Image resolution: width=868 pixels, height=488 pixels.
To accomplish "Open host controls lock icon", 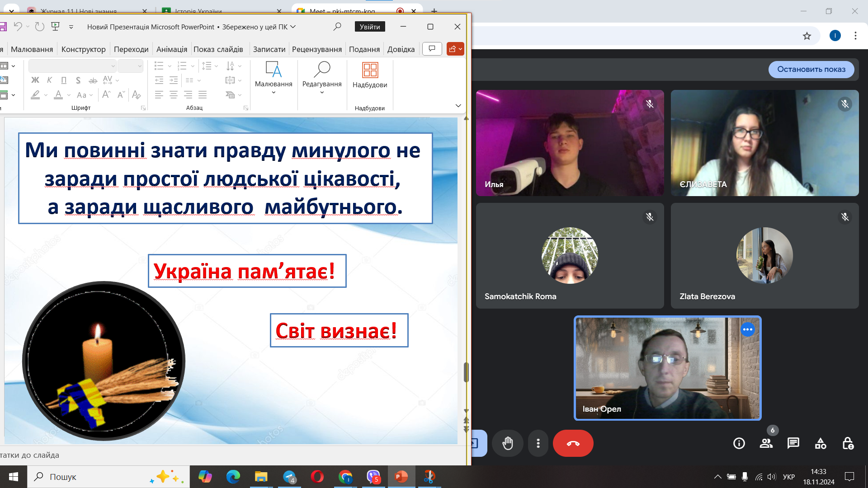I will tap(848, 443).
